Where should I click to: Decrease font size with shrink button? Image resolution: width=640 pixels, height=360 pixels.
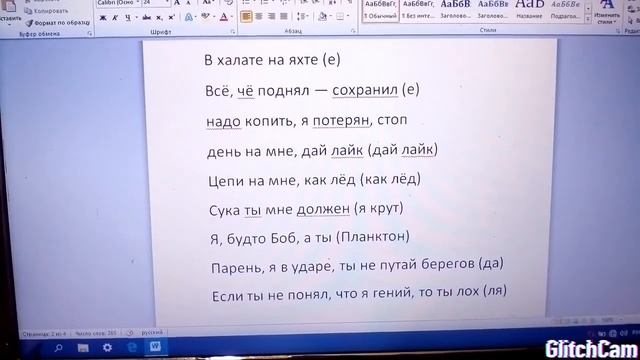pyautogui.click(x=189, y=3)
